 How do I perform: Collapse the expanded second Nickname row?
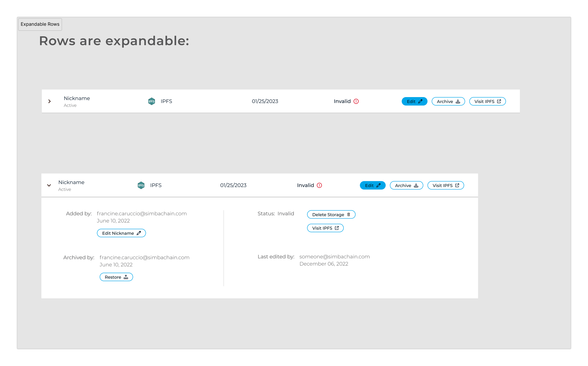pos(49,185)
